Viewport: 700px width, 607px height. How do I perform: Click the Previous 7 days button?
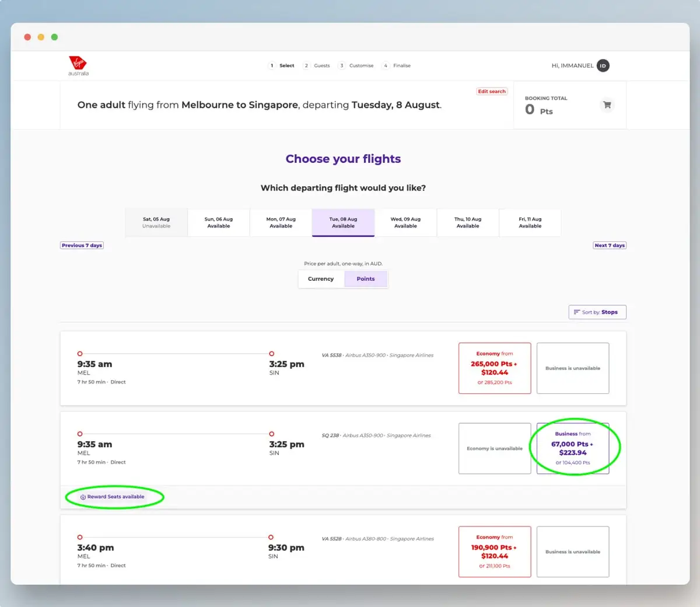82,245
